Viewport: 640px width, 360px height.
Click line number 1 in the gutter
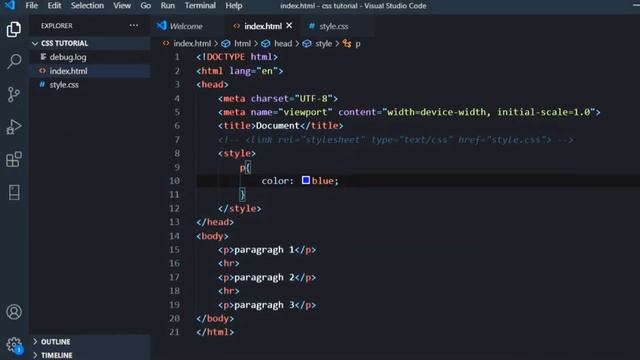177,57
